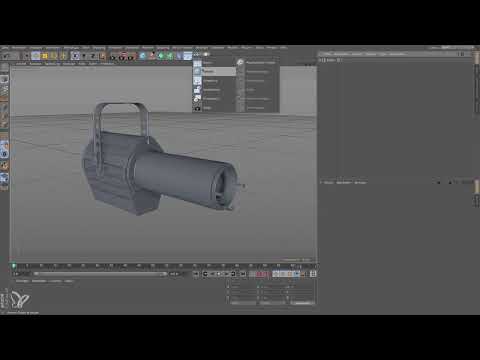
Task: Select the Live Selection tool
Action: 27,56
